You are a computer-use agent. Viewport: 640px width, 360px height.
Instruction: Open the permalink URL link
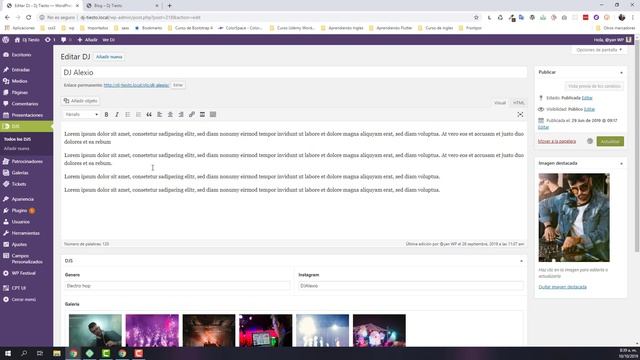point(136,85)
